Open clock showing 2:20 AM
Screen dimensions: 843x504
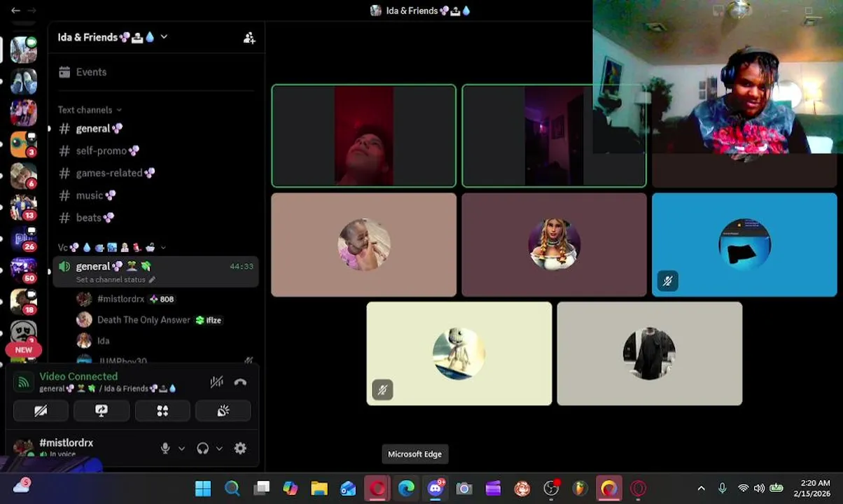812,489
